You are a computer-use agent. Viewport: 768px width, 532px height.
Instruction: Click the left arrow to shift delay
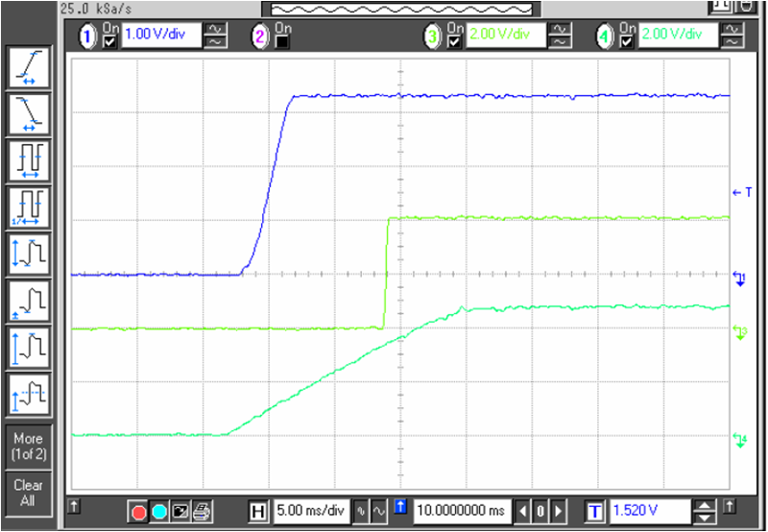pyautogui.click(x=522, y=512)
